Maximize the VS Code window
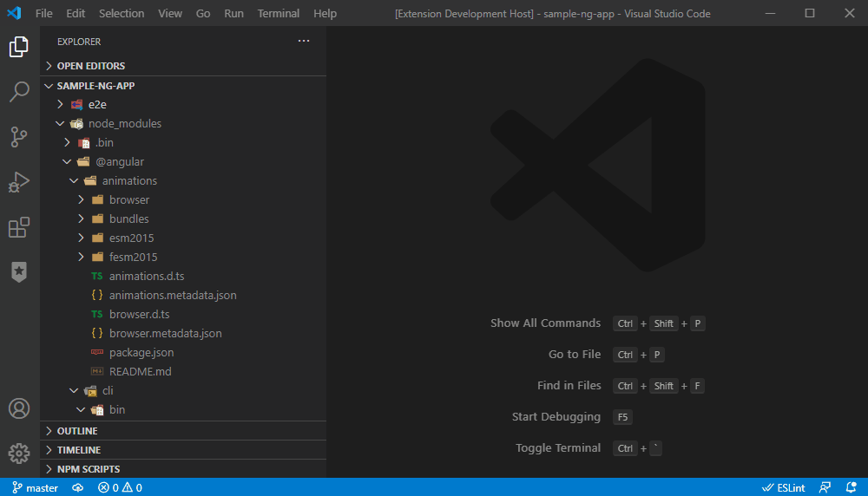868x496 pixels. click(x=810, y=13)
